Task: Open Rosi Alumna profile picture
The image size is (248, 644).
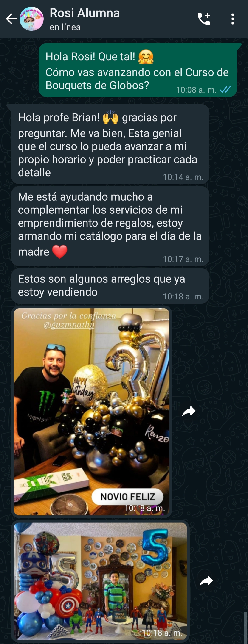Action: [x=31, y=19]
